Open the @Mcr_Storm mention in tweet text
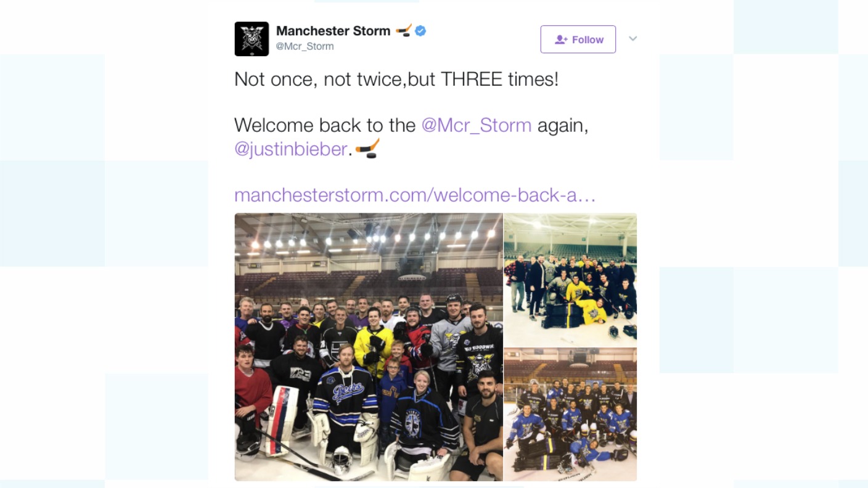 476,125
